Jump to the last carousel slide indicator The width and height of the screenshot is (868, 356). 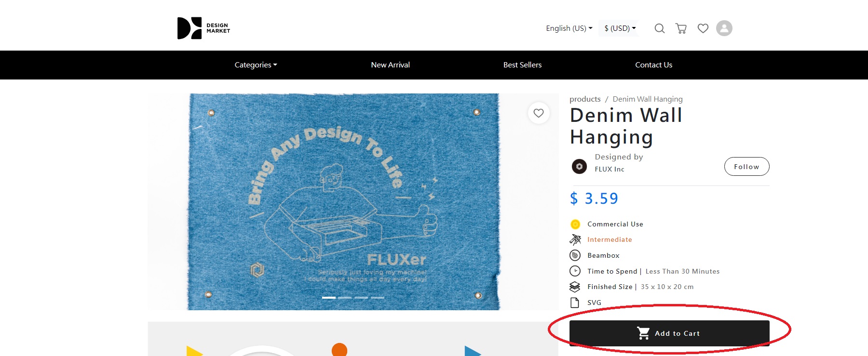click(378, 298)
